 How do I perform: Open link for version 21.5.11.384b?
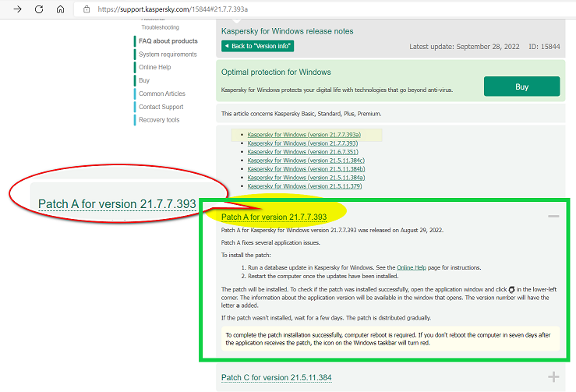pyautogui.click(x=306, y=168)
